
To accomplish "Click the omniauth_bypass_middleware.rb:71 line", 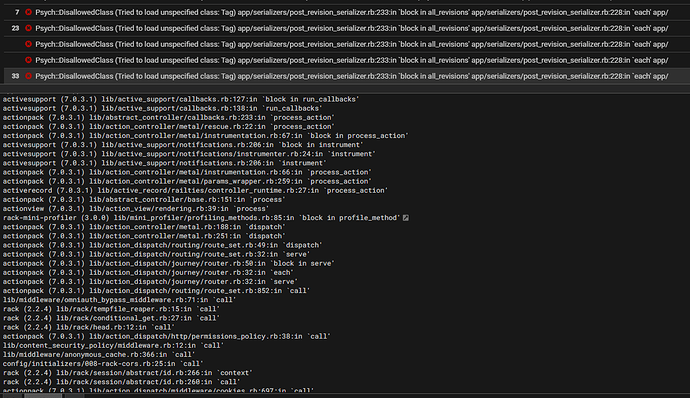I will (119, 300).
